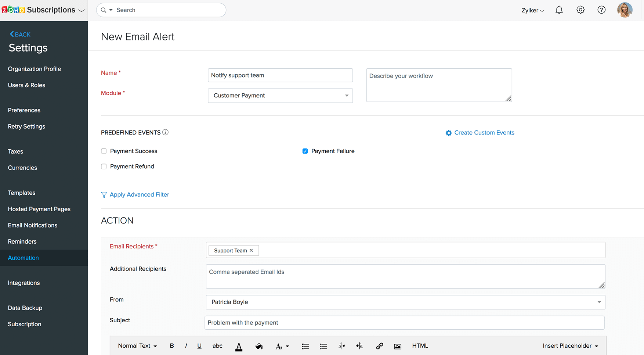Insert an image into the email body

398,346
